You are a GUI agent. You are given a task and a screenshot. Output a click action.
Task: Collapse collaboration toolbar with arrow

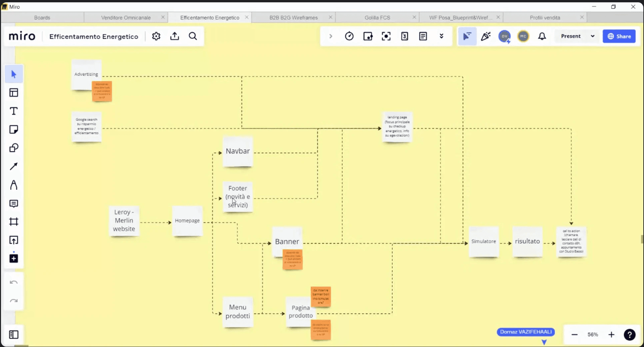tap(330, 36)
